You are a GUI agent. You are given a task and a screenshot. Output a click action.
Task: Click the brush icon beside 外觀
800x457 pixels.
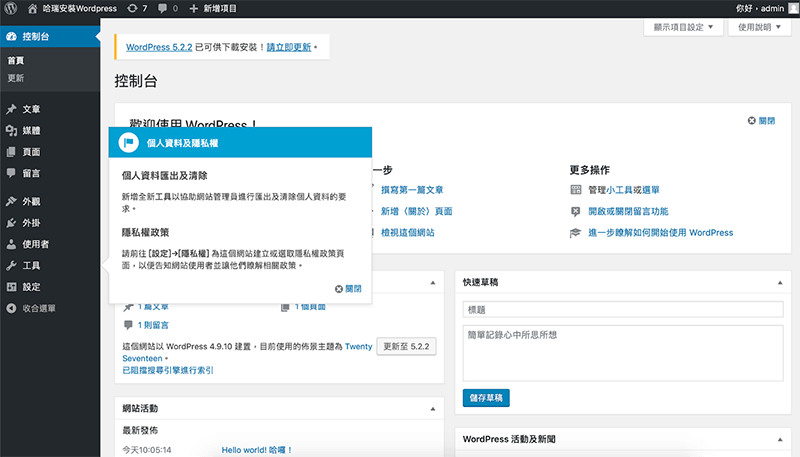(11, 201)
